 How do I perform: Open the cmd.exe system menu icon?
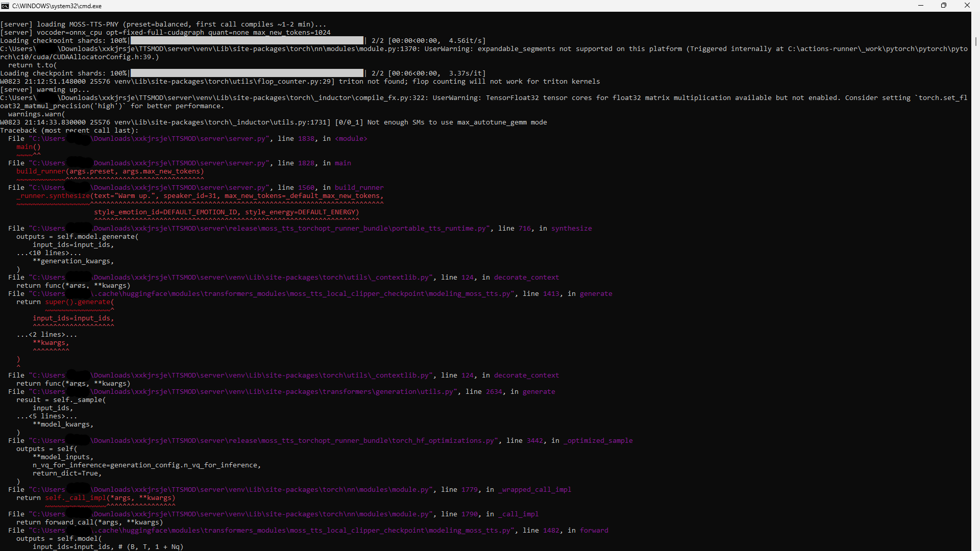point(5,6)
